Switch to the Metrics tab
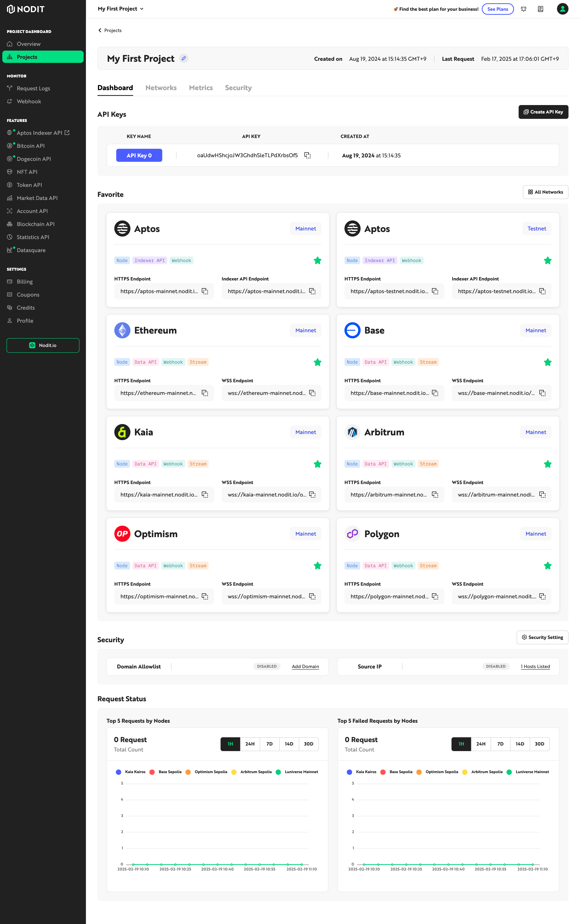Image resolution: width=580 pixels, height=924 pixels. (201, 87)
